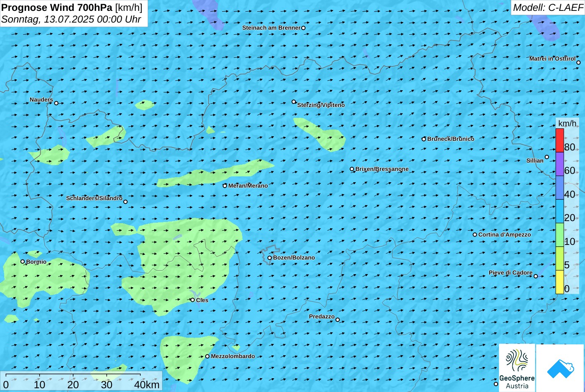Screen dimensions: 585x392
Task: Click the '30' label on the distance scale bar
Action: pyautogui.click(x=107, y=385)
